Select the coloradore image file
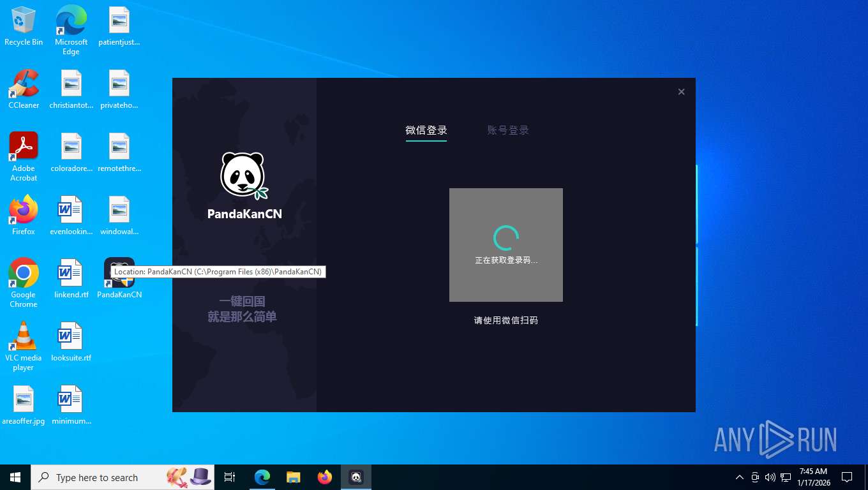The width and height of the screenshot is (868, 490). 71,153
